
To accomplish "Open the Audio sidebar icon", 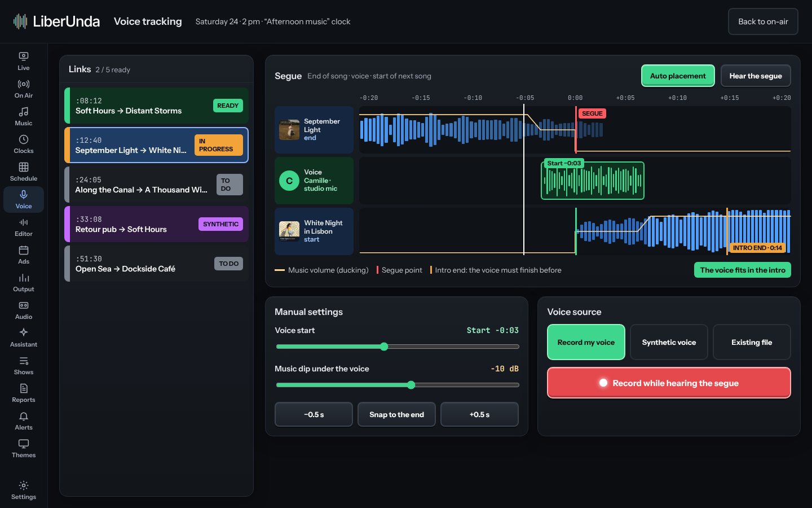I will [24, 310].
